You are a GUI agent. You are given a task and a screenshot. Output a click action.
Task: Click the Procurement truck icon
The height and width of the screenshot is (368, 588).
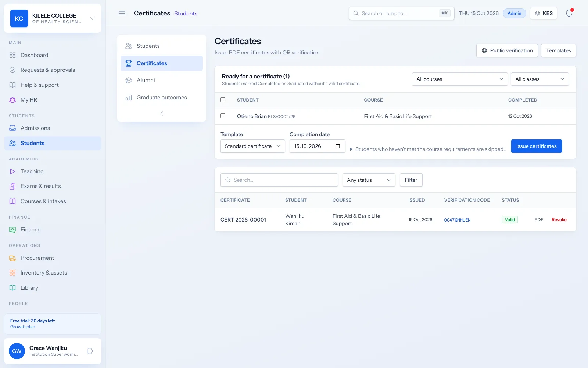pyautogui.click(x=12, y=258)
